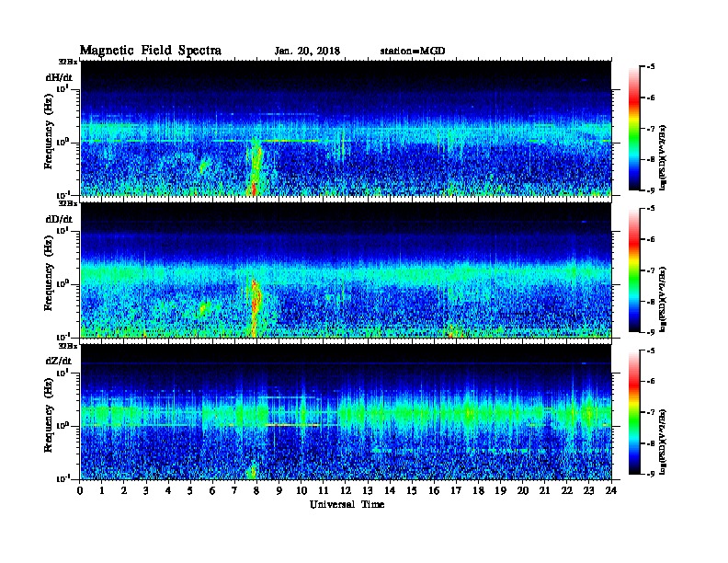Select the dD/dt panel label
This screenshot has width=728, height=563.
(59, 219)
